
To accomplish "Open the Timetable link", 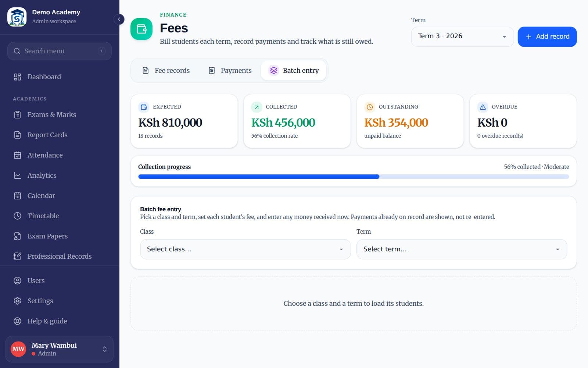I will tap(60, 216).
